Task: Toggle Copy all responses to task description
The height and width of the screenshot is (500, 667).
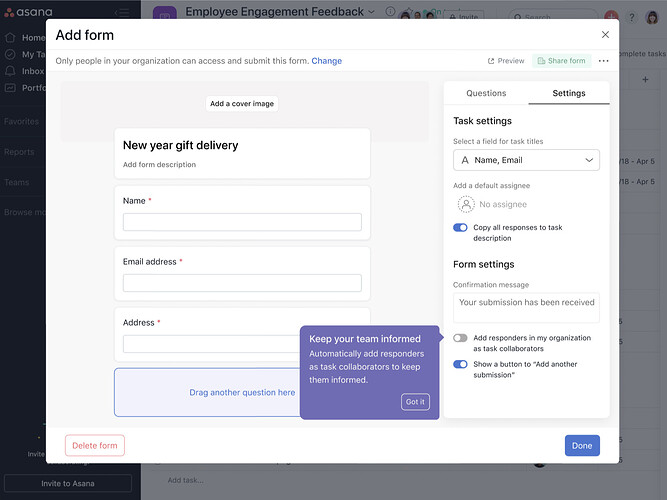Action: 460,228
